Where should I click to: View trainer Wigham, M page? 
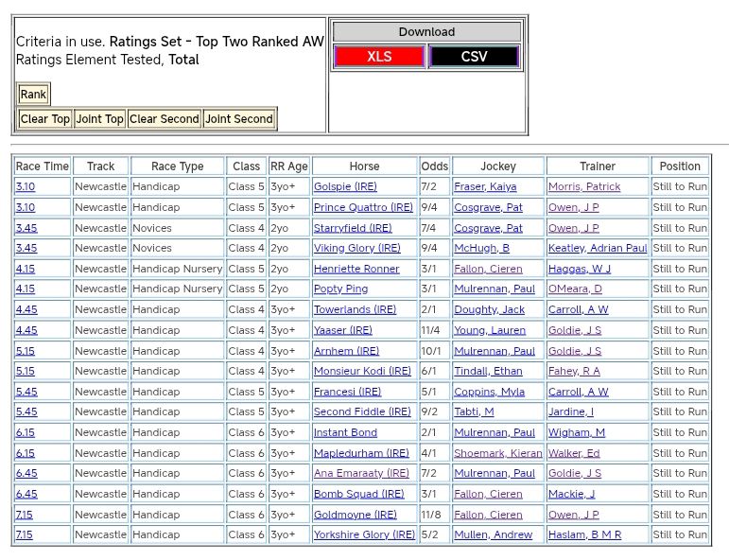[577, 433]
